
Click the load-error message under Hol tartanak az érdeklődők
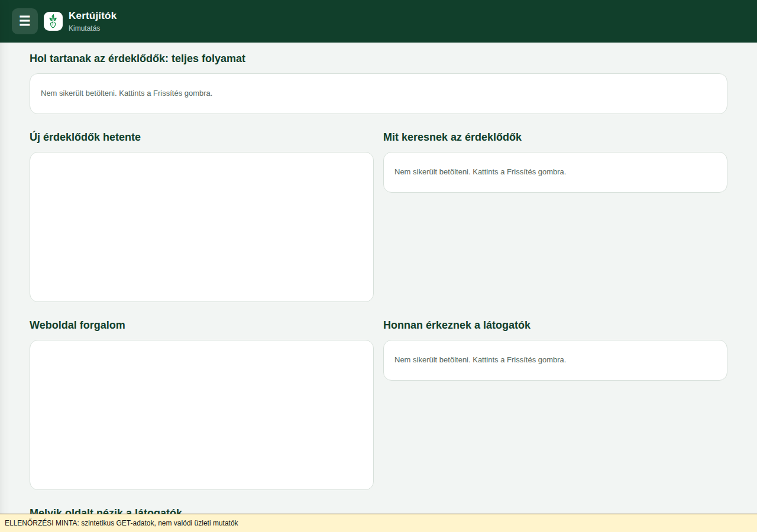[x=127, y=93]
